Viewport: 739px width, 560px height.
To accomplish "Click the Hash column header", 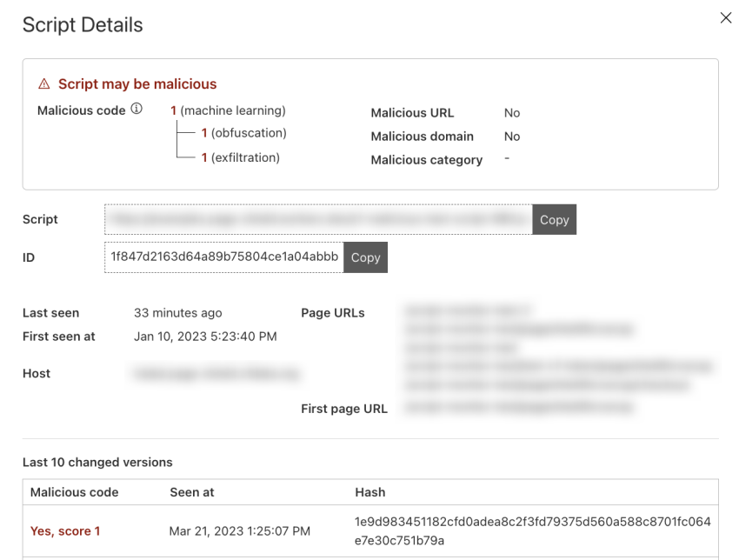I will coord(369,492).
